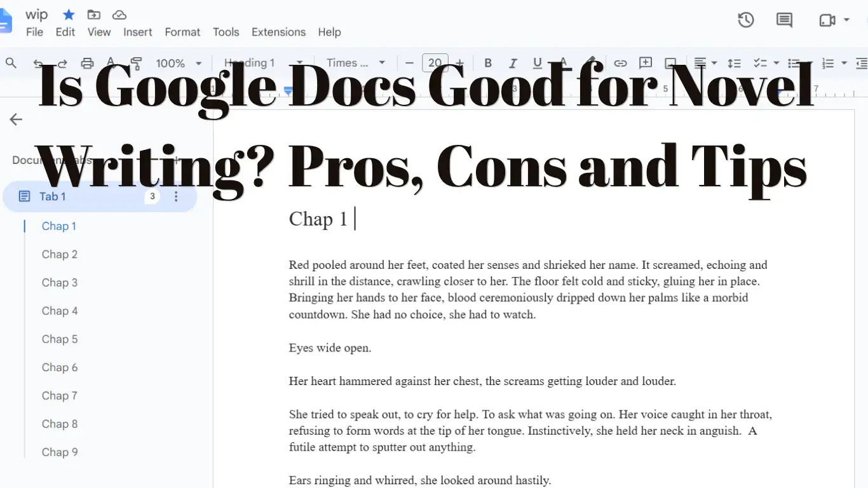Open the Edit menu
The width and height of the screenshot is (868, 488).
[x=65, y=32]
